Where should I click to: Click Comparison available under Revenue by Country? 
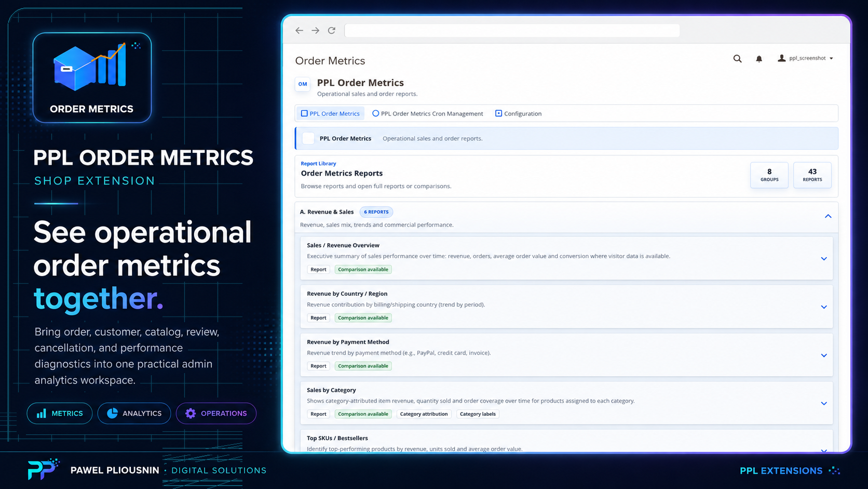coord(363,318)
